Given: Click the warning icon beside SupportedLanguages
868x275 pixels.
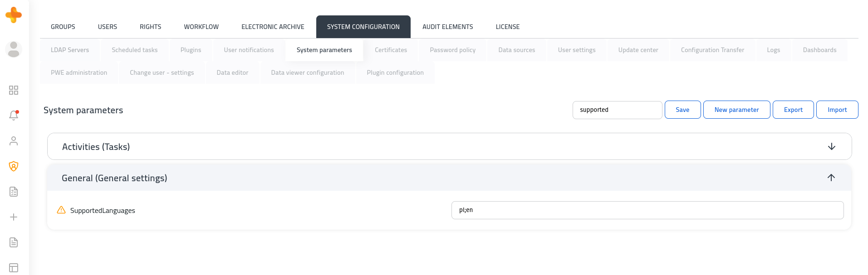Looking at the screenshot, I should pyautogui.click(x=61, y=210).
